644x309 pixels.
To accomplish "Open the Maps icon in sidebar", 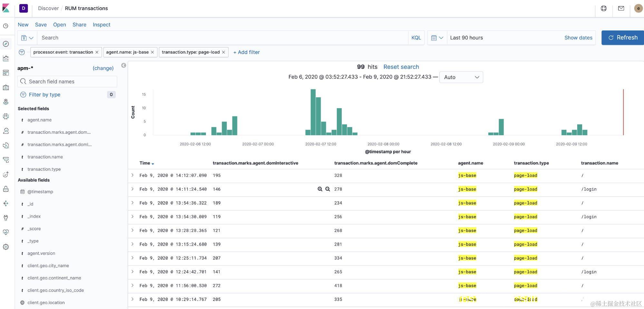I will 6,102.
